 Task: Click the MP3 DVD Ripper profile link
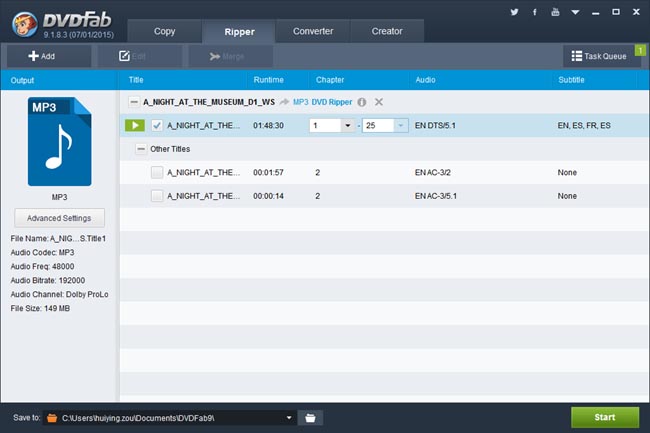(322, 102)
